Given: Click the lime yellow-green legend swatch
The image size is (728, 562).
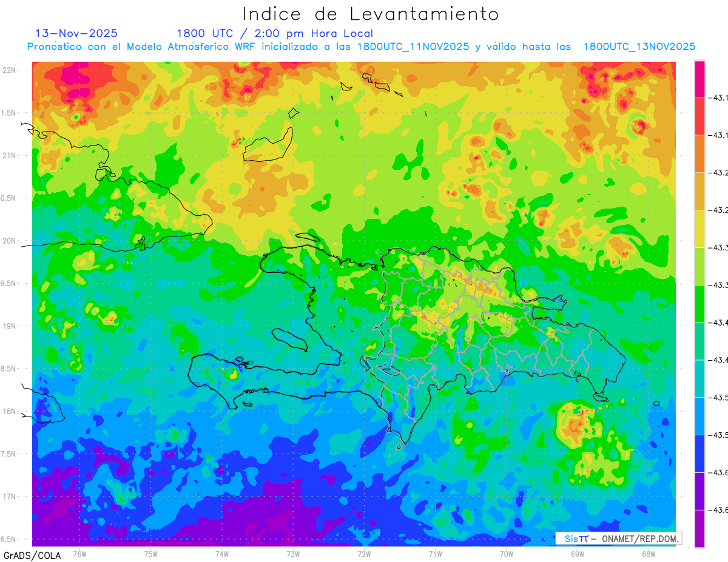Looking at the screenshot, I should (x=699, y=266).
